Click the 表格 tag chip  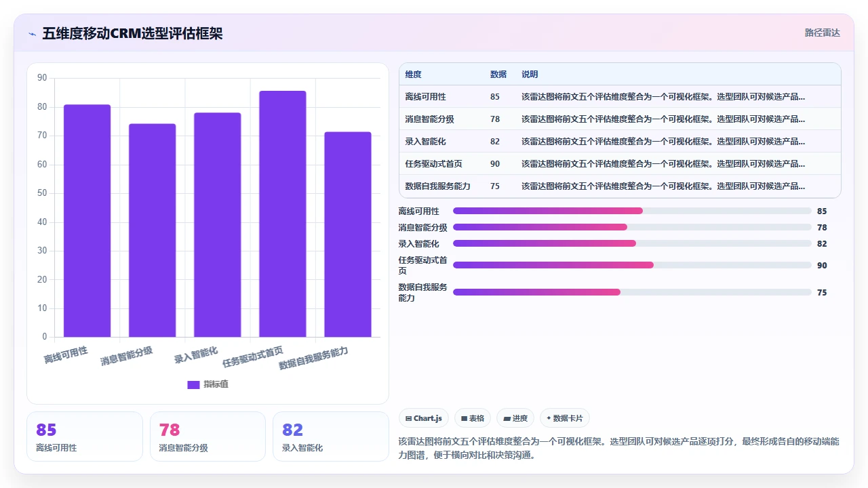click(x=473, y=418)
